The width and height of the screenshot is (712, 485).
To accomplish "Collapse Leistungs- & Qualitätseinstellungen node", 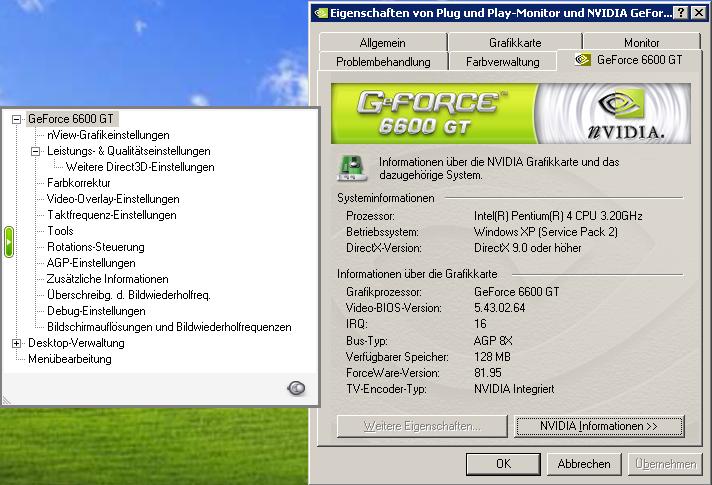I will point(35,151).
